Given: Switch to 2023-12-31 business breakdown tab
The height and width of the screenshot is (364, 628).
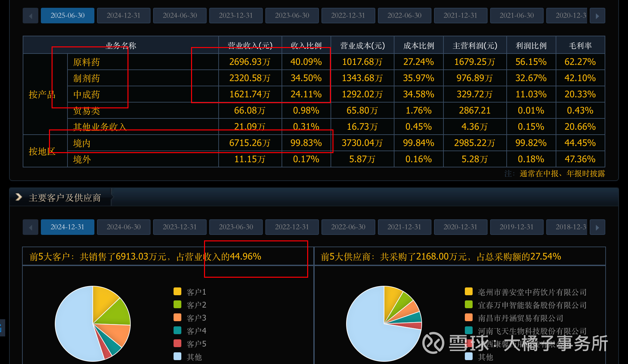Looking at the screenshot, I should [x=236, y=16].
